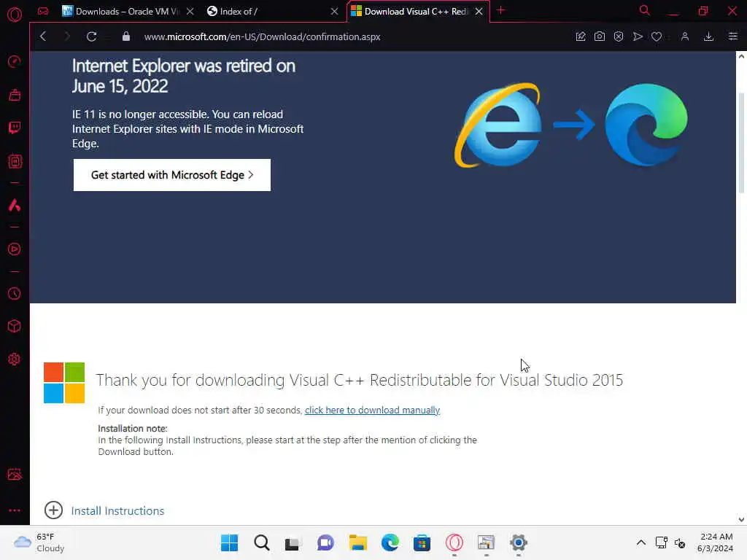Screen dimensions: 747x560
Task: Open the GX Cleaner sidebar icon
Action: pyautogui.click(x=15, y=95)
